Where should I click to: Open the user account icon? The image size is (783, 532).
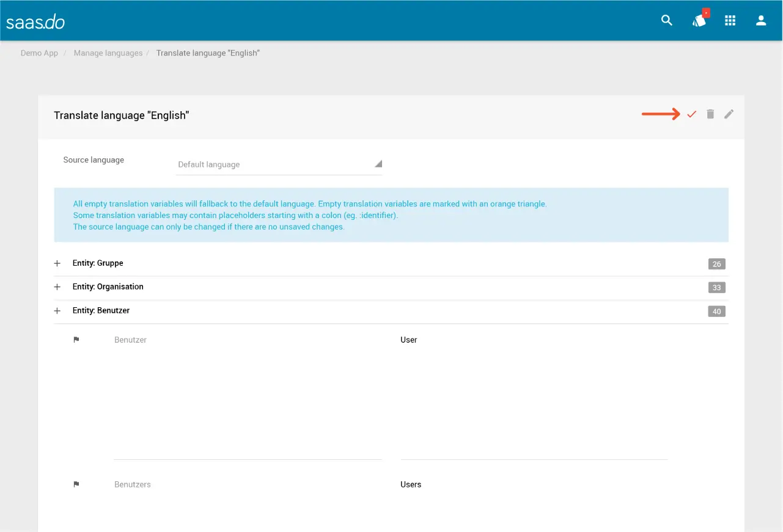point(761,21)
